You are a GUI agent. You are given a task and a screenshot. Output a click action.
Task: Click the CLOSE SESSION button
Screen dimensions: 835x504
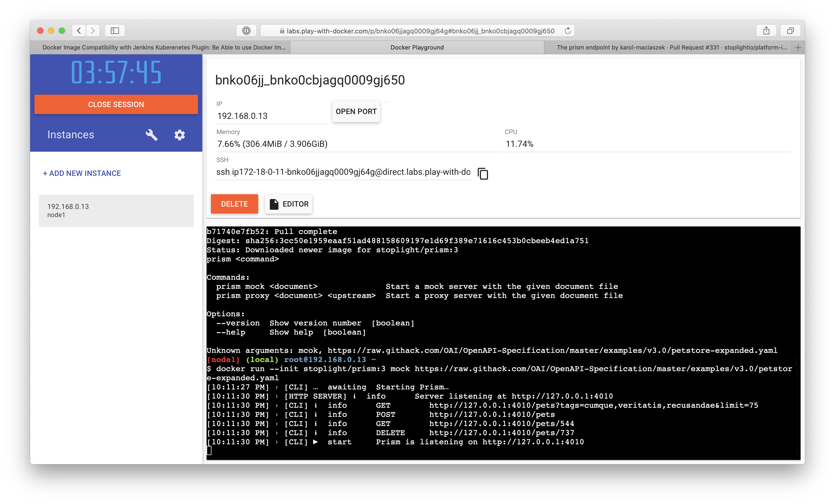click(116, 104)
